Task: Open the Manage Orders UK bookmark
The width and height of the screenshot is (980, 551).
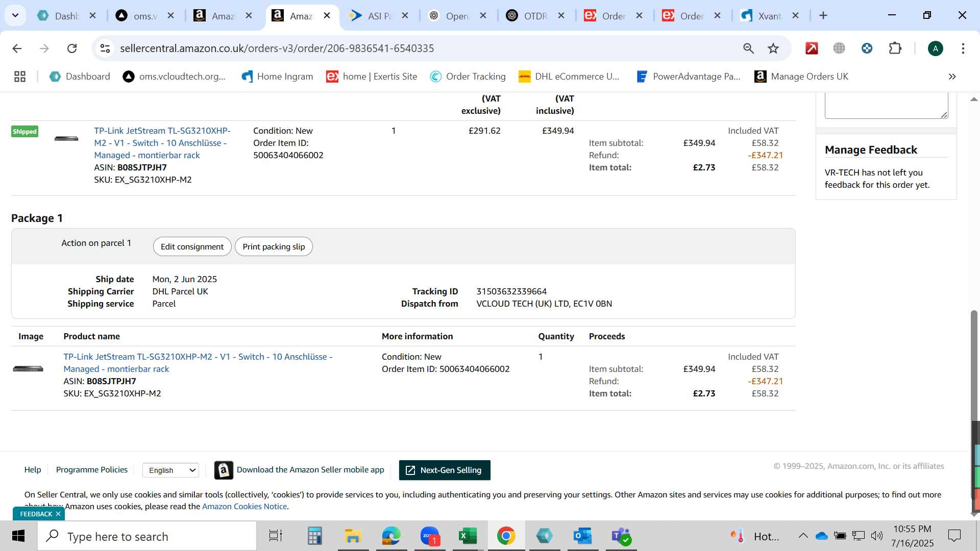Action: (801, 77)
